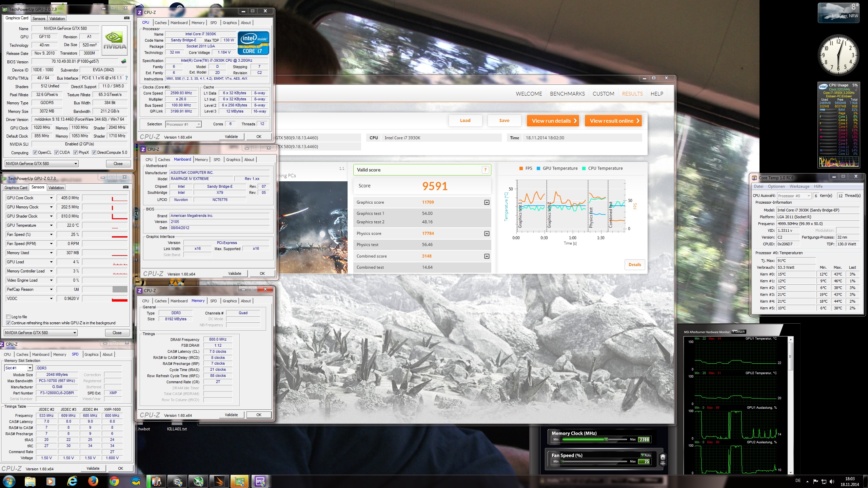This screenshot has width=868, height=488.
Task: Click the volume speaker tray icon
Action: (x=832, y=482)
